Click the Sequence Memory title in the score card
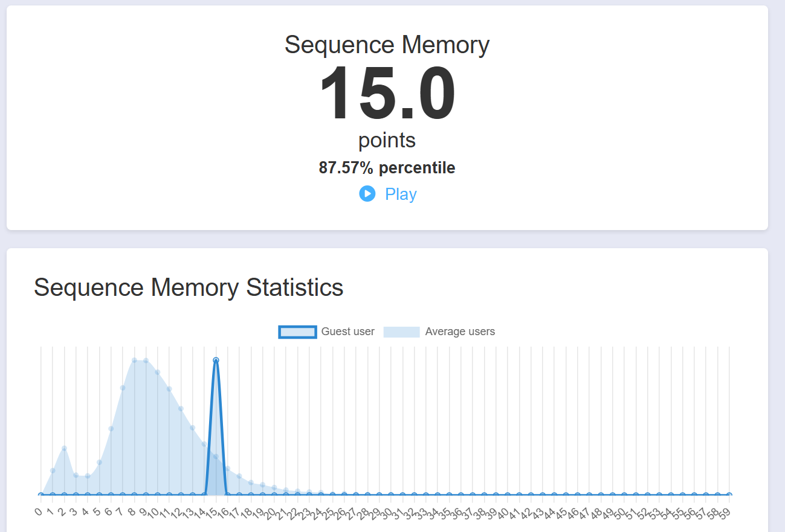The width and height of the screenshot is (785, 532). 387,45
